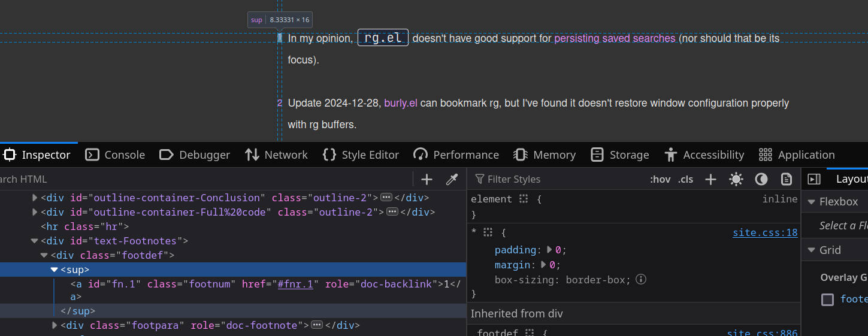Toggle print media simulation icon
Viewport: 868px width, 336px height.
coord(787,179)
